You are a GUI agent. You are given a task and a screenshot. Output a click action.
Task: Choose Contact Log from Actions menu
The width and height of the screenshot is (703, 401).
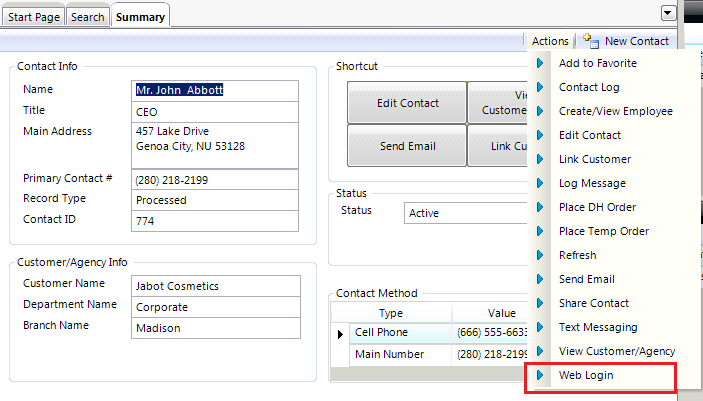pos(589,87)
